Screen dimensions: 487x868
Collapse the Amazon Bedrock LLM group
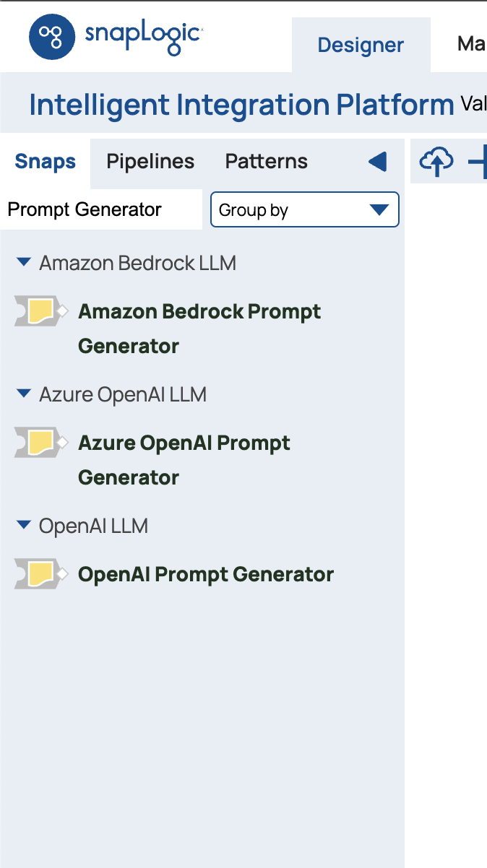tap(24, 263)
